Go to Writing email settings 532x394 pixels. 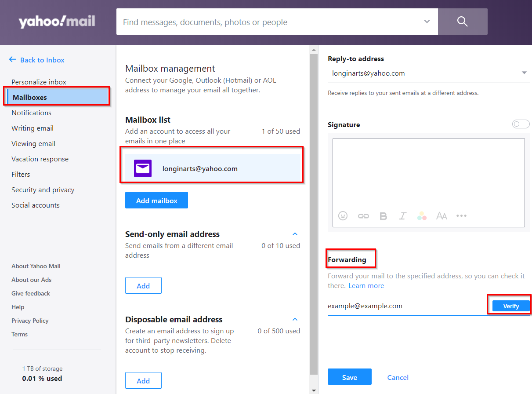pyautogui.click(x=33, y=128)
